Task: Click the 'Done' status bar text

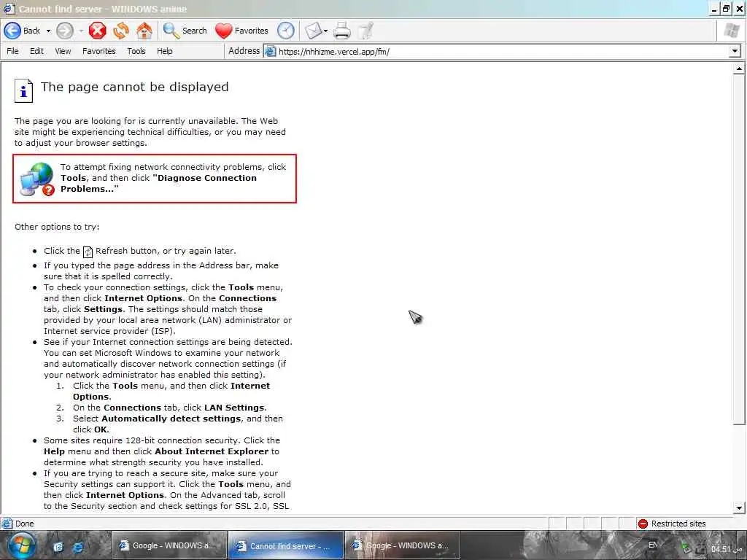Action: click(x=24, y=524)
